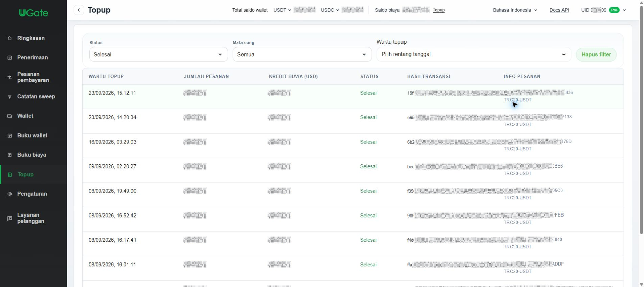Open the Status dropdown showing Selesai
The image size is (644, 287).
coord(158,54)
